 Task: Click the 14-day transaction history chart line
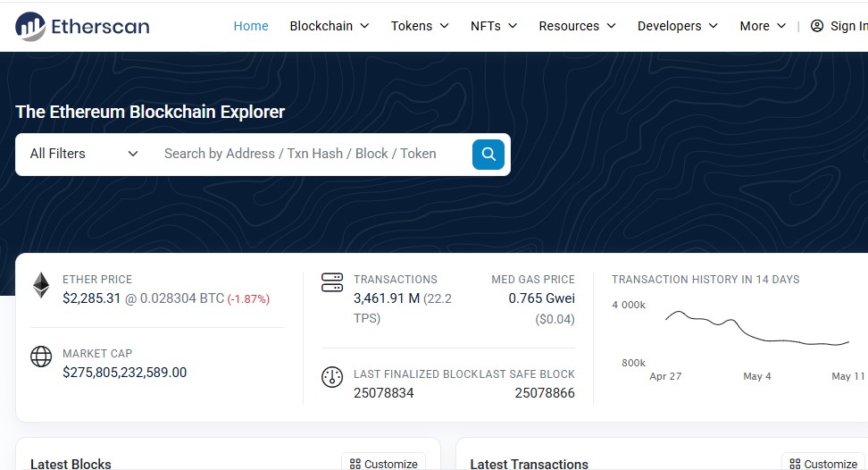point(756,330)
